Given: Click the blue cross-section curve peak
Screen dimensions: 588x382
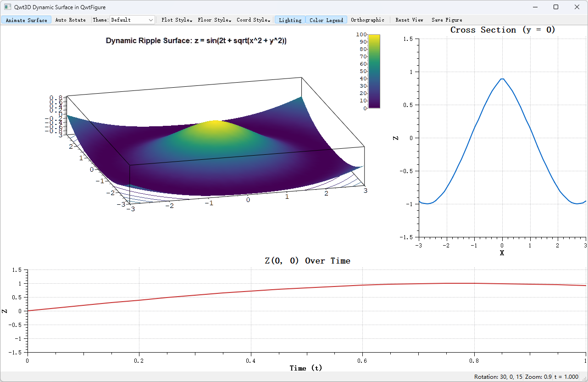Looking at the screenshot, I should 503,79.
